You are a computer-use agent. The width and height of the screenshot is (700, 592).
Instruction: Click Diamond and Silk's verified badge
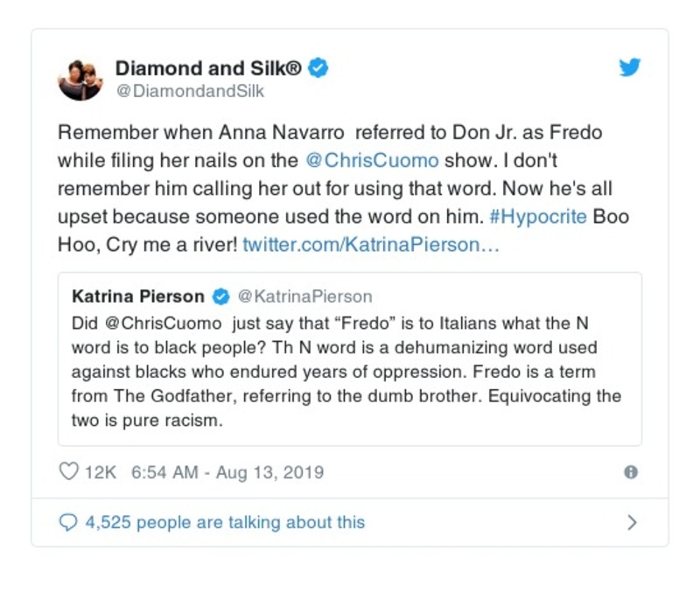point(318,68)
